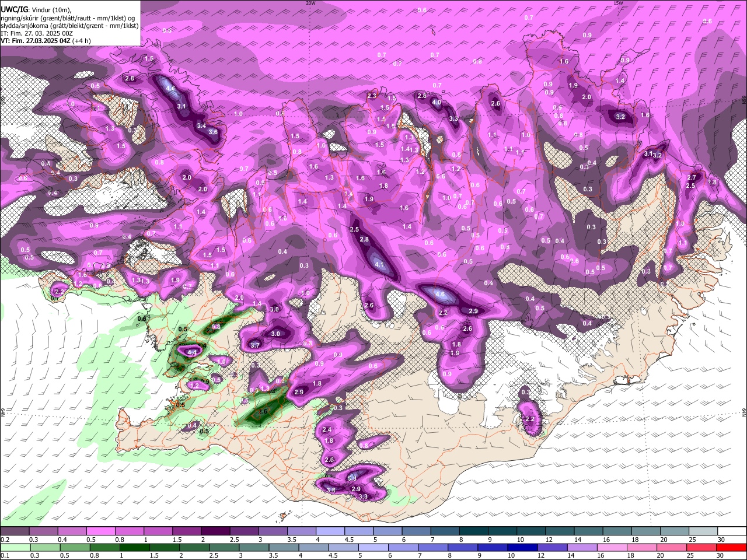Click the 'Vindur (10m)' caption text
Screen dimensions: 747x560
click(51, 9)
